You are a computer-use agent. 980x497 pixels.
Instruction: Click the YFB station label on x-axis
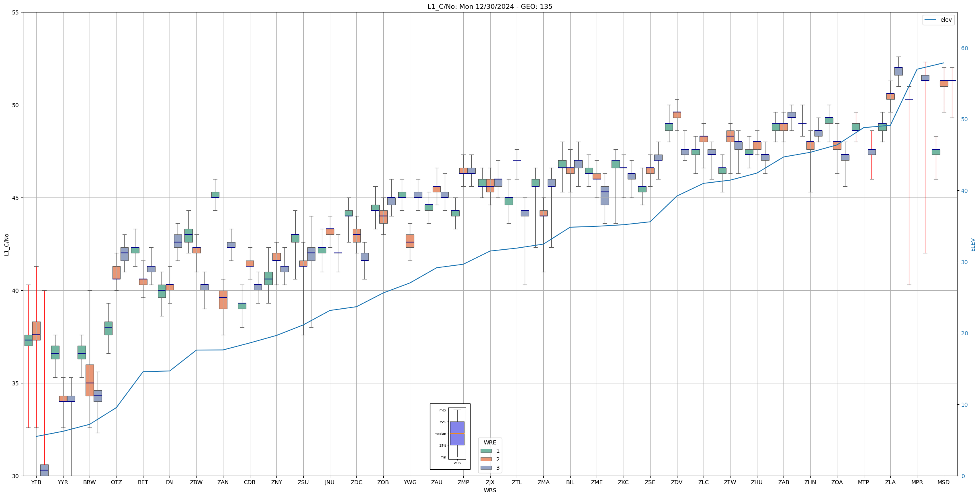click(x=36, y=482)
